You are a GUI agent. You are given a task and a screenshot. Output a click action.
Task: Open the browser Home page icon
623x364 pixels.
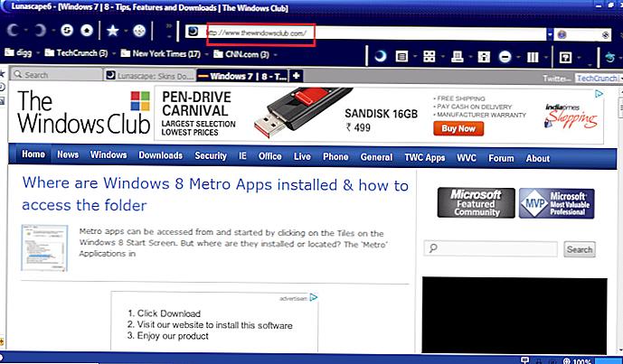tap(87, 30)
